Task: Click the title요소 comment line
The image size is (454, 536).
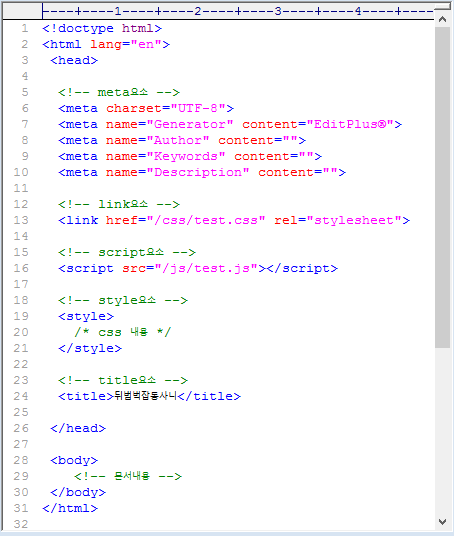Action: pyautogui.click(x=123, y=380)
